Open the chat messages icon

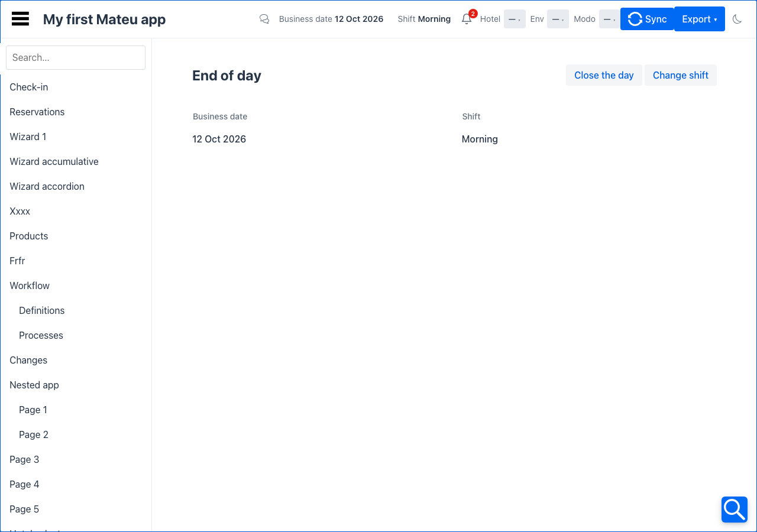[x=264, y=19]
